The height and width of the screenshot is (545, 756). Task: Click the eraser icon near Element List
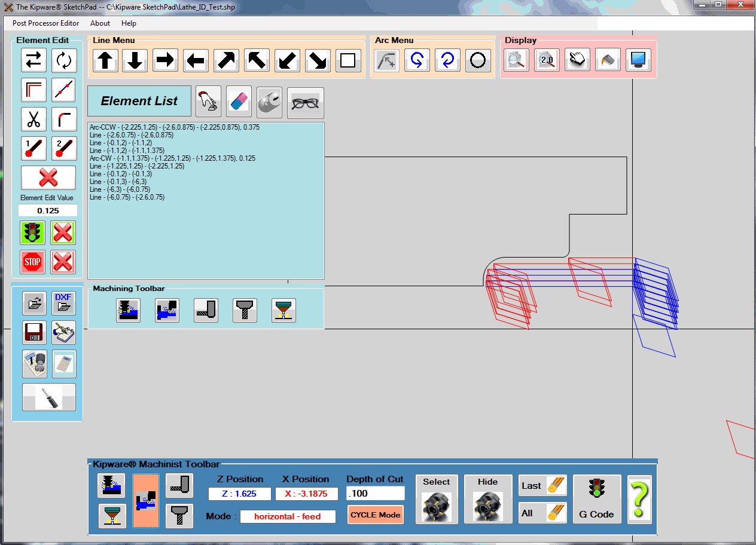click(x=239, y=102)
